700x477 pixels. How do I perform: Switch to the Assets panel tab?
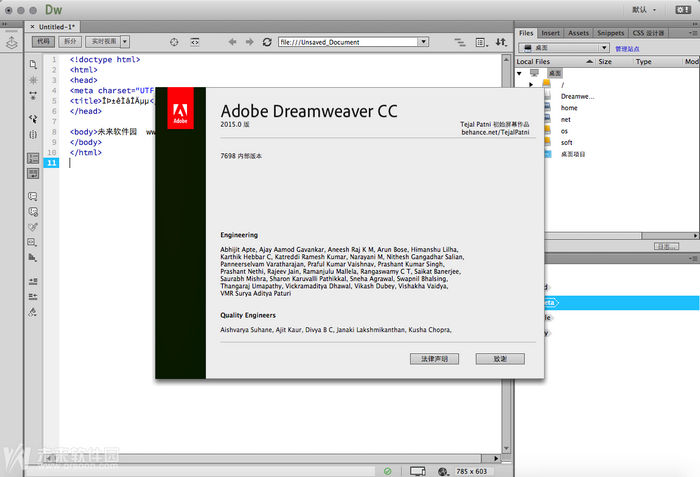579,33
